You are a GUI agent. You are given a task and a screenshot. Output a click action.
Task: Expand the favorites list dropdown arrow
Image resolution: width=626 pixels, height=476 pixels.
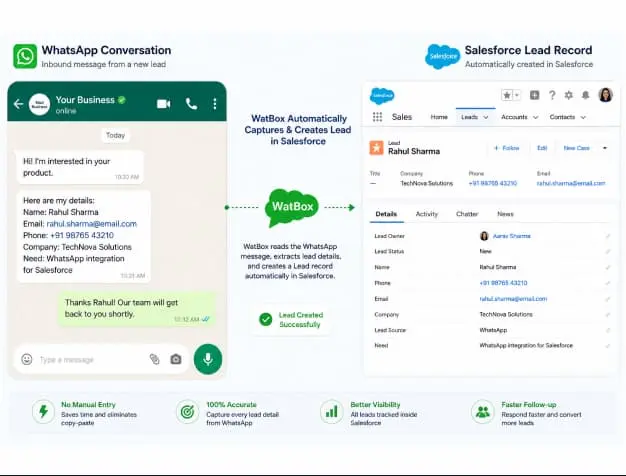[517, 95]
